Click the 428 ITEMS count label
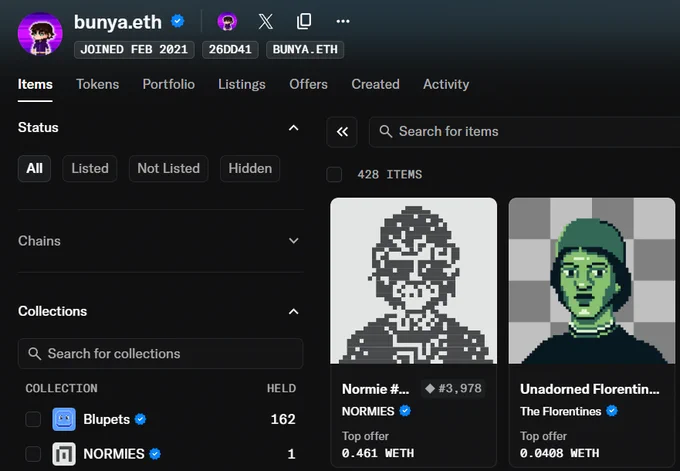 pos(389,174)
